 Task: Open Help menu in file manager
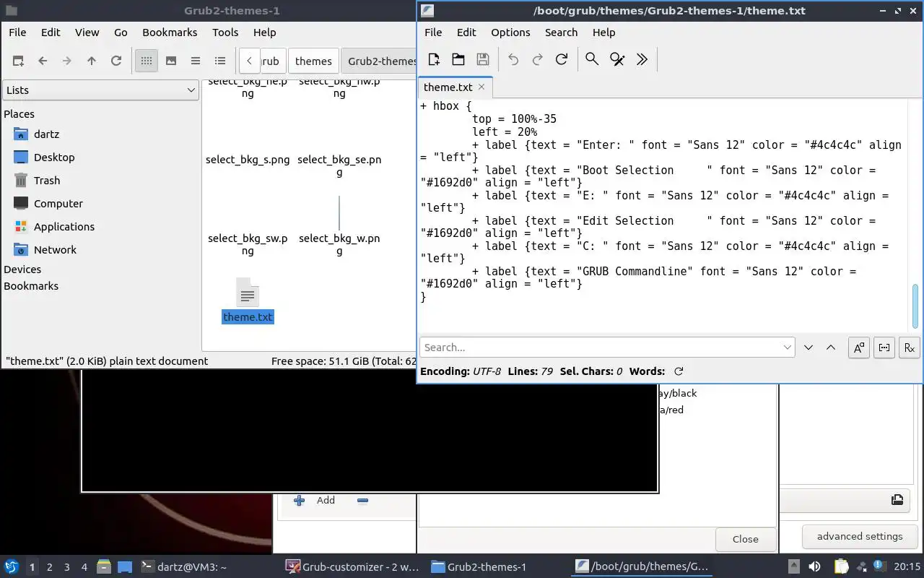(264, 33)
